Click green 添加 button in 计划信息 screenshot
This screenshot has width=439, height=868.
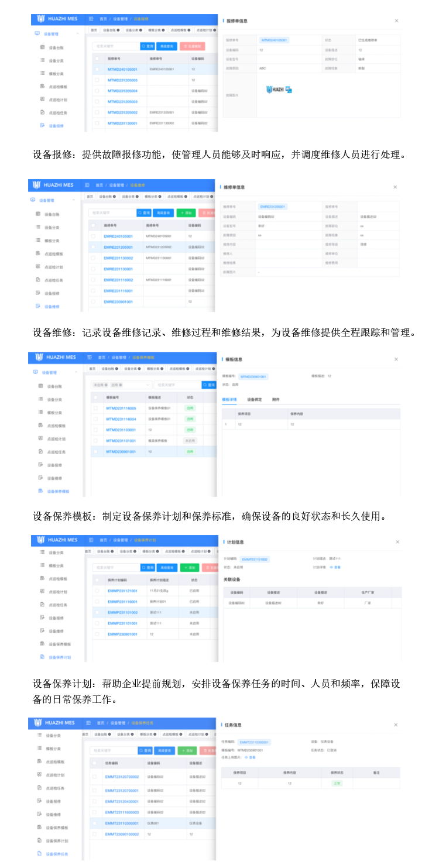pos(189,567)
